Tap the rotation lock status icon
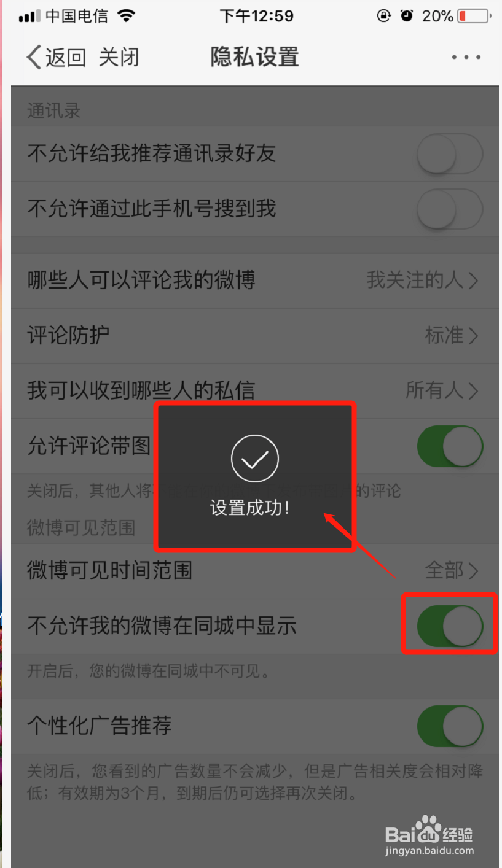The height and width of the screenshot is (868, 502). coord(384,16)
